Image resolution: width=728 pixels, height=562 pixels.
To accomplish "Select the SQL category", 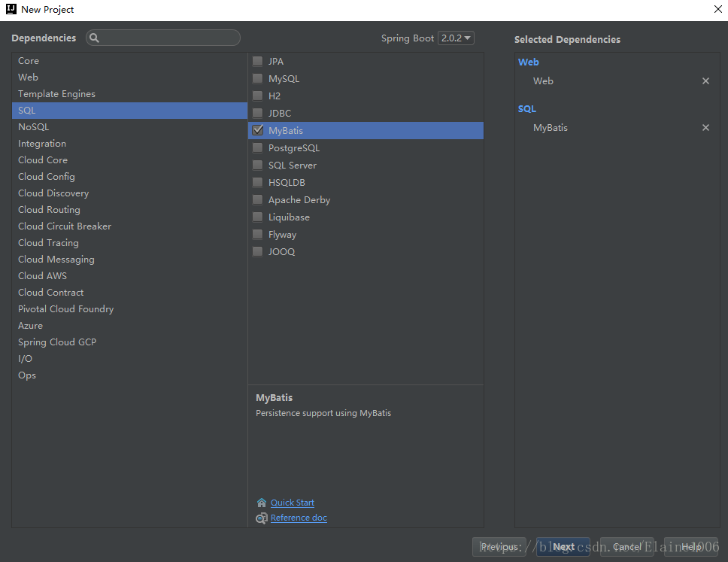I will click(x=129, y=111).
